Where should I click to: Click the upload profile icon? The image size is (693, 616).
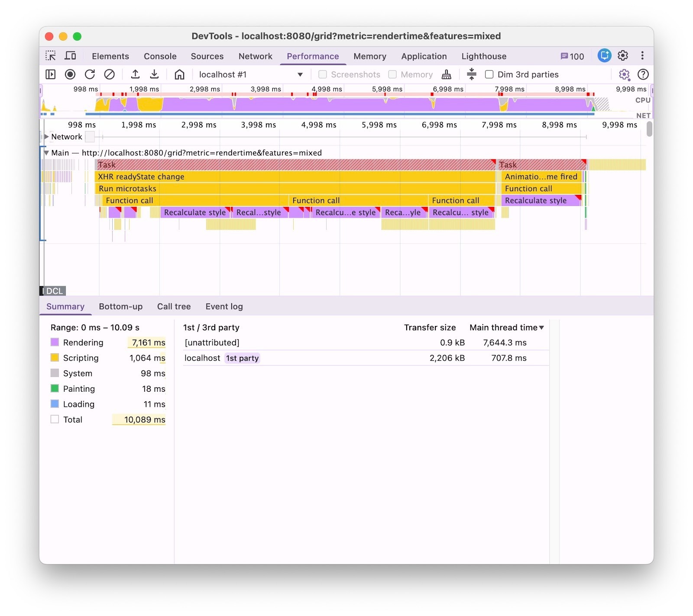[x=135, y=74]
